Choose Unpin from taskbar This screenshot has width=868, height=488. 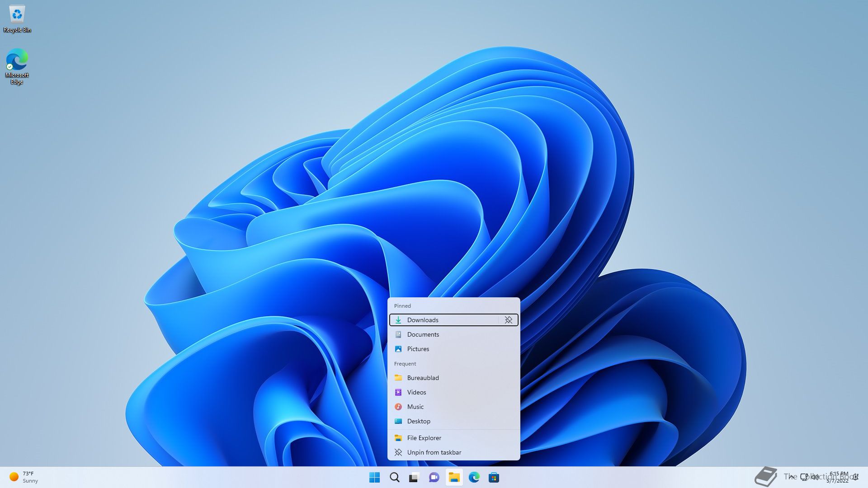coord(434,452)
